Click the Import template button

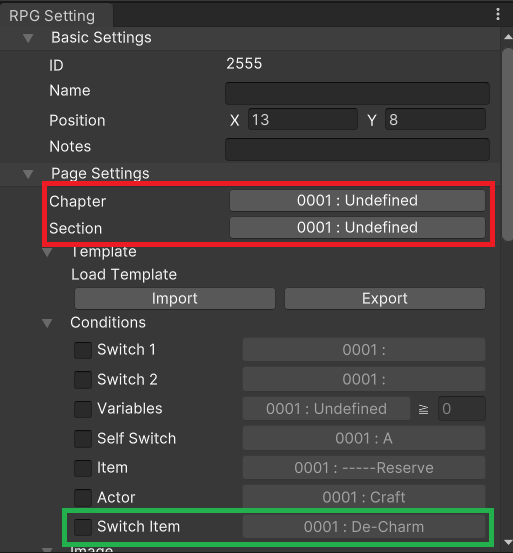coord(175,299)
